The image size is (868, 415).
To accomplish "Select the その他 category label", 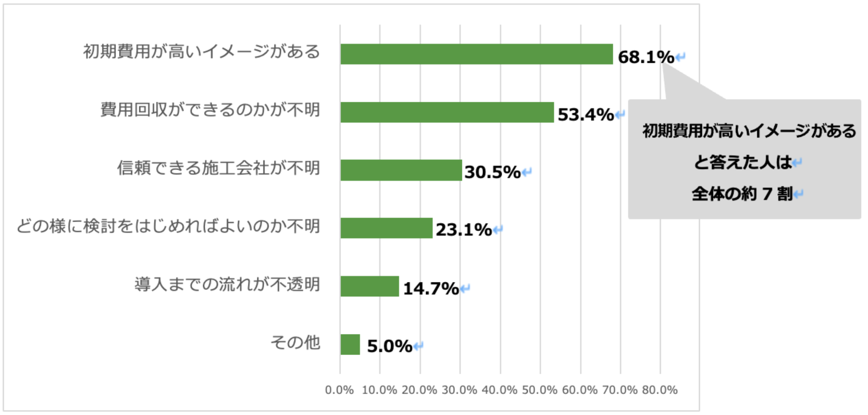I will coord(295,342).
